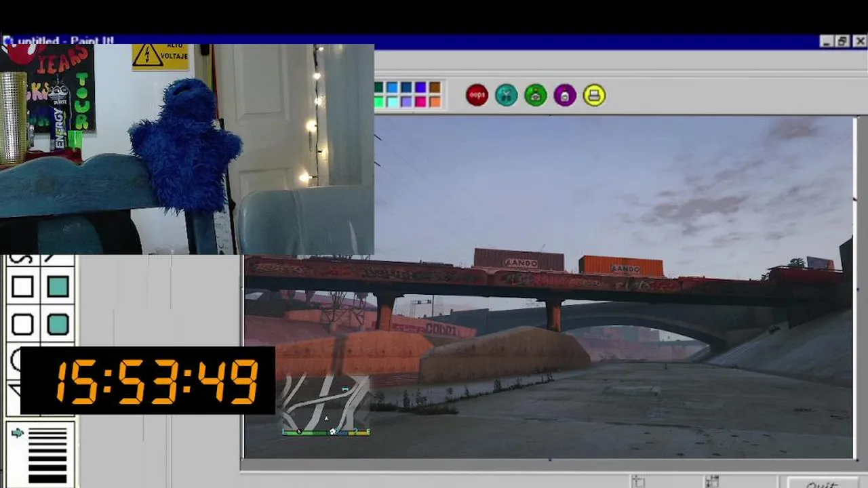Select the filled teal rounded rectangle tool
This screenshot has width=868, height=488.
[58, 324]
